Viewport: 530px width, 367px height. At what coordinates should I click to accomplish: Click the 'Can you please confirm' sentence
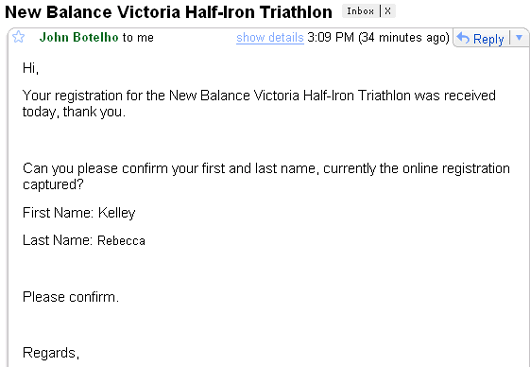click(x=266, y=168)
